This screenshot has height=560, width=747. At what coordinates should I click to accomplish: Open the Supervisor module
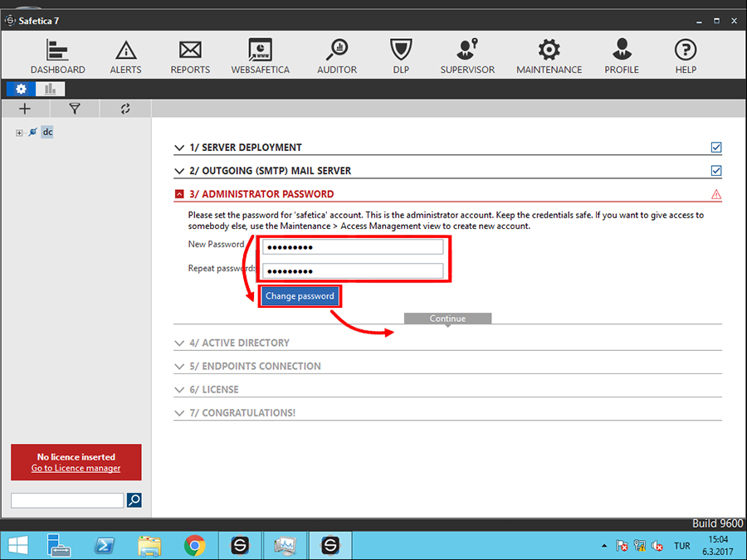[467, 56]
